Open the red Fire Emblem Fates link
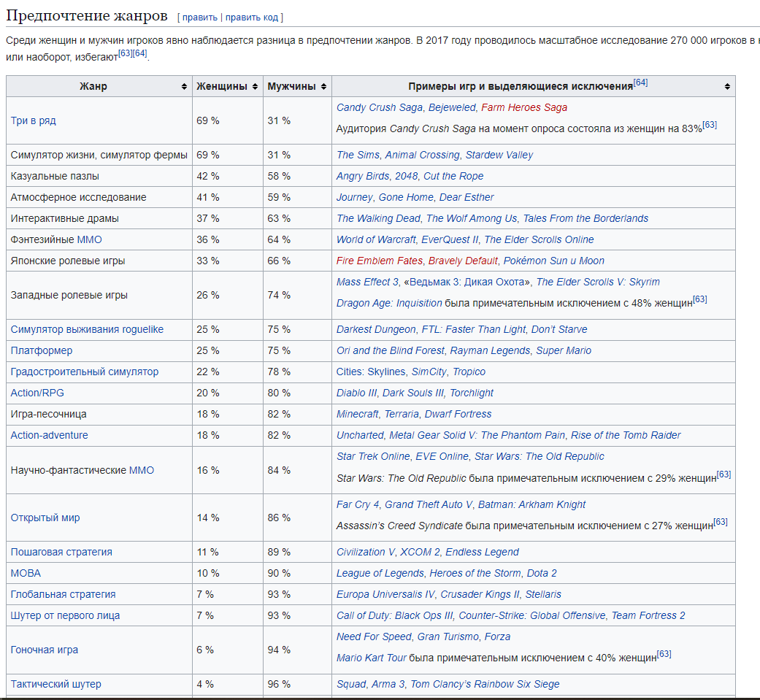The height and width of the screenshot is (700, 760). pos(380,261)
